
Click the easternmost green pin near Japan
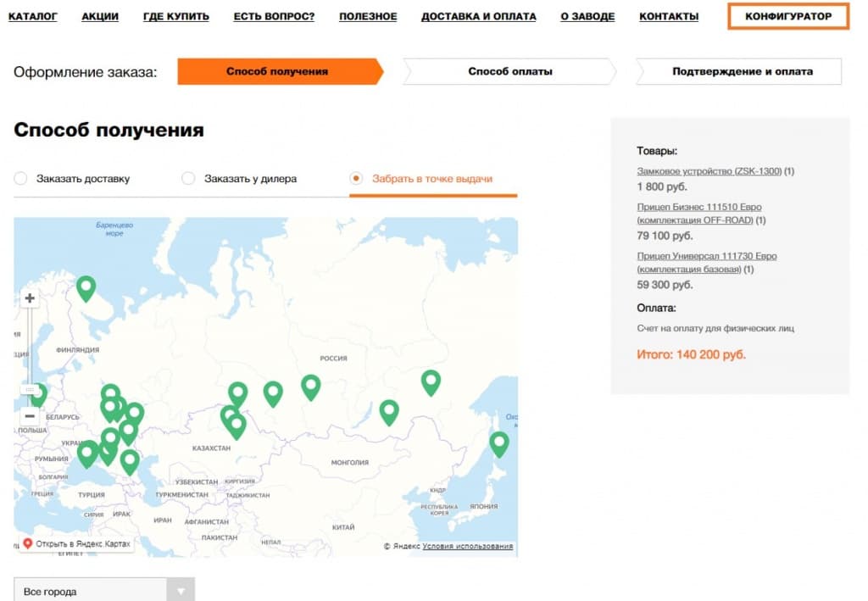(x=499, y=442)
